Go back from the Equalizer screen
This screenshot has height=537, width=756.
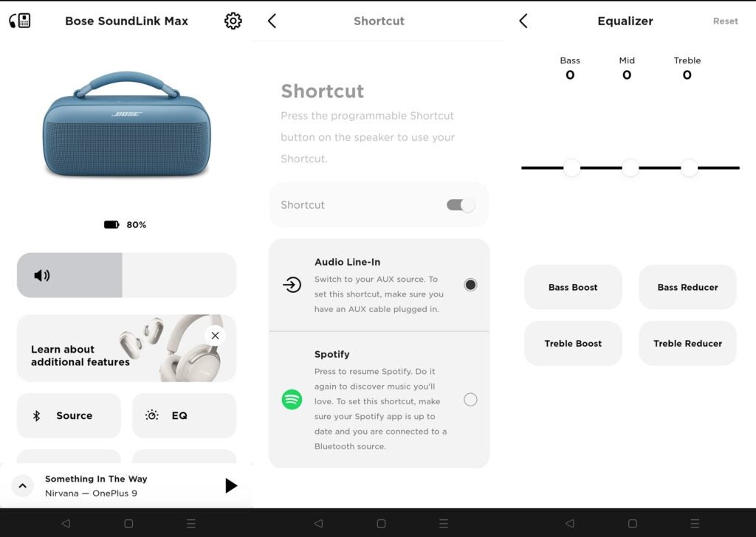(523, 21)
